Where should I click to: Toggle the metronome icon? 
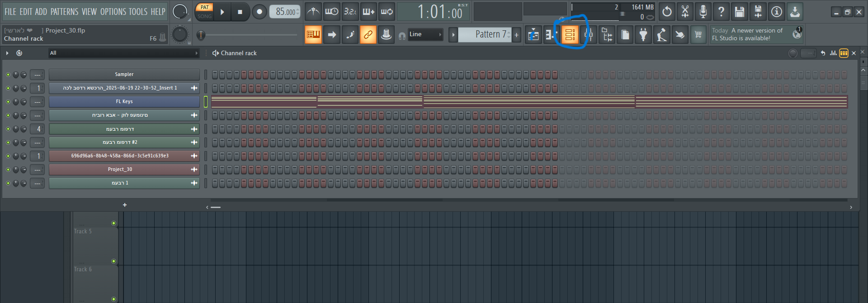313,12
